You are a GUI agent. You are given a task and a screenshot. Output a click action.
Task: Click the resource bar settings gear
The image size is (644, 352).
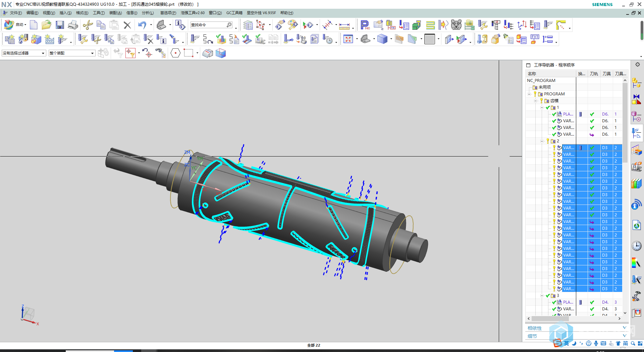click(x=638, y=64)
